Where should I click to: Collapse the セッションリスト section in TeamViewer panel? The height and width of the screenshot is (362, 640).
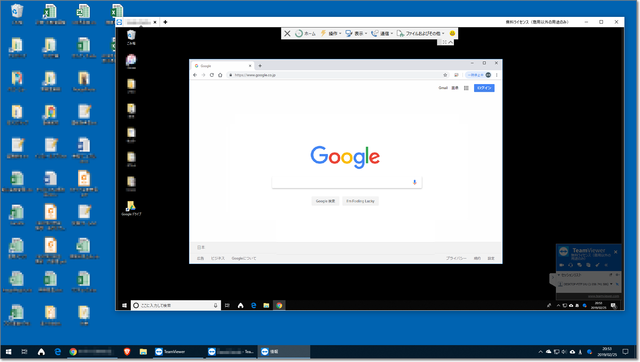(559, 275)
